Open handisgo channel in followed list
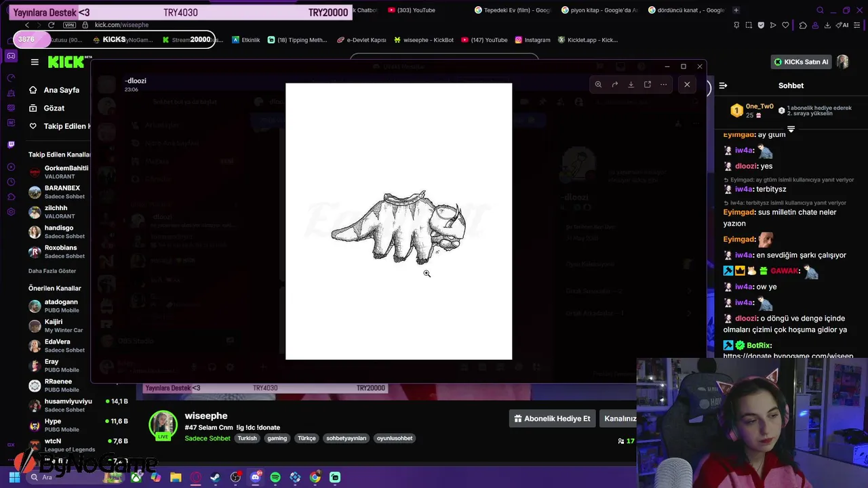The width and height of the screenshot is (868, 488). [59, 232]
